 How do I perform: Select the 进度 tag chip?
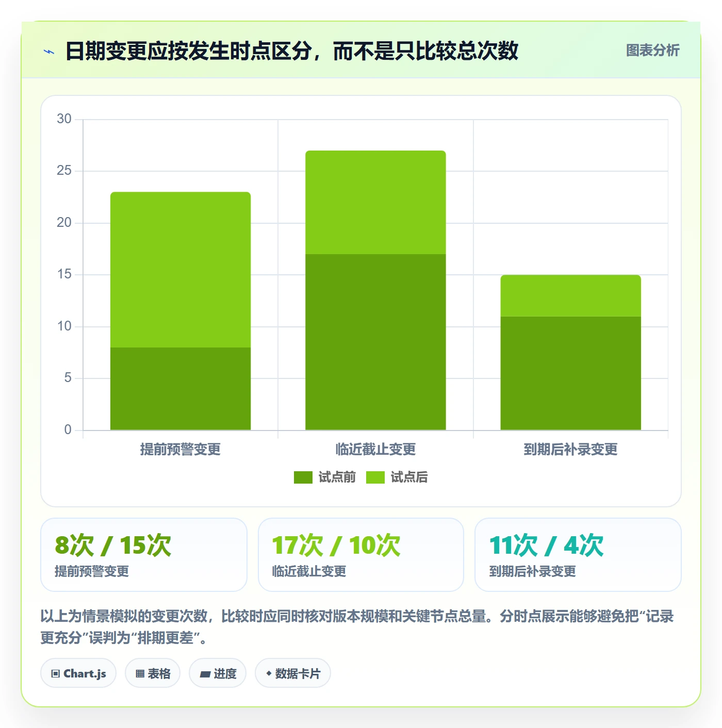(x=218, y=673)
